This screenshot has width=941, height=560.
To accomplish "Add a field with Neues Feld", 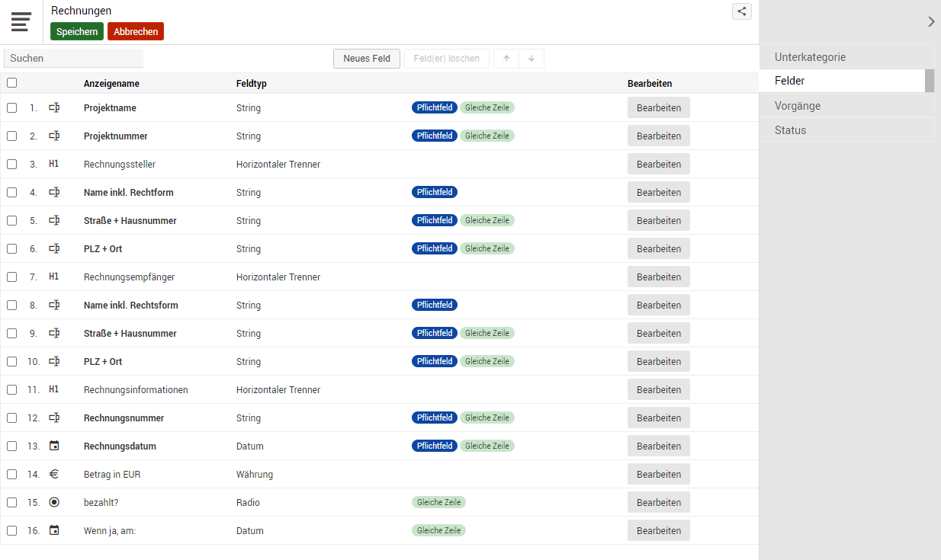I will coord(367,59).
